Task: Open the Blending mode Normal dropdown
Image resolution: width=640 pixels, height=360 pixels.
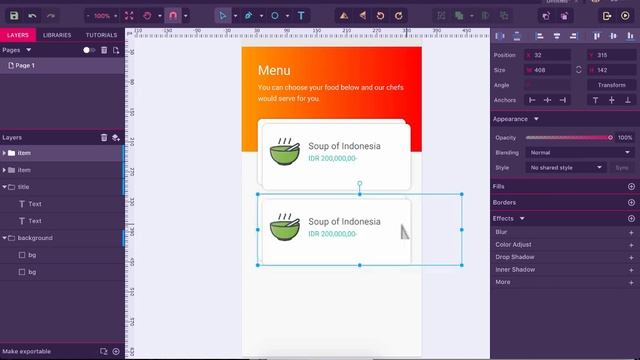Action: point(579,153)
